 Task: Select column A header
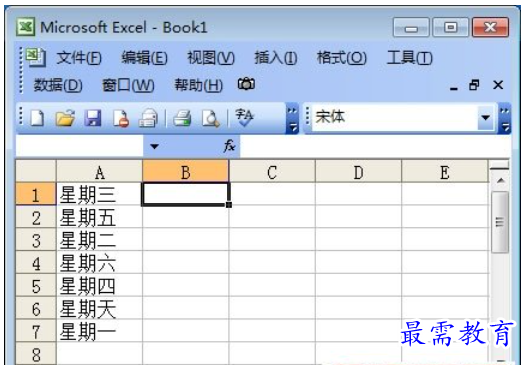tap(99, 172)
